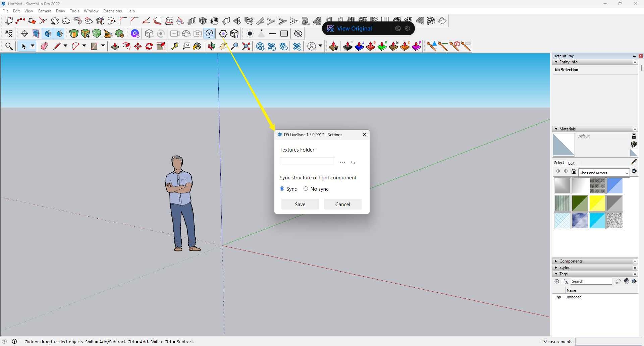Click the D5 LiveSync settings gear-flower icon
Viewport: 644px width, 346px height.
click(x=223, y=34)
